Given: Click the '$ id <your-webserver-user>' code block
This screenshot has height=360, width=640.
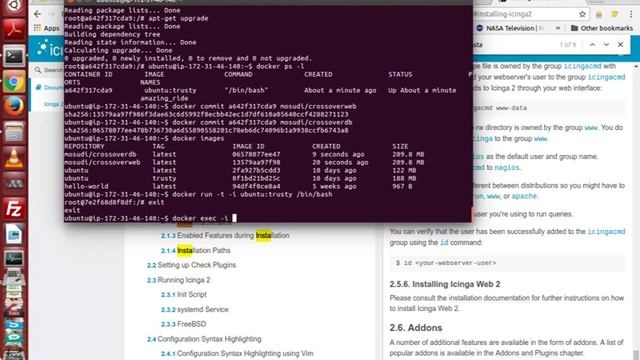Looking at the screenshot, I should [x=508, y=263].
